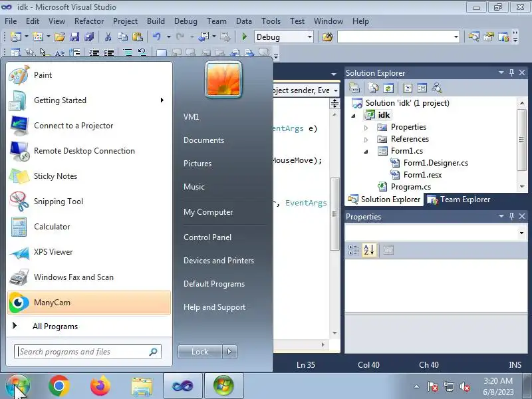Open the Properties Window toolbar icon
532x399 pixels.
tap(489, 37)
